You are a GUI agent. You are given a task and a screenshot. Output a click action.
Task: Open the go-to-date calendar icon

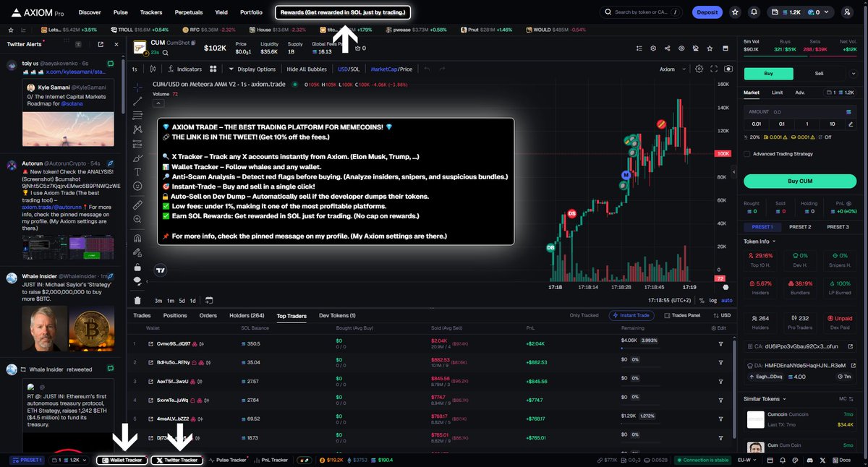(209, 300)
